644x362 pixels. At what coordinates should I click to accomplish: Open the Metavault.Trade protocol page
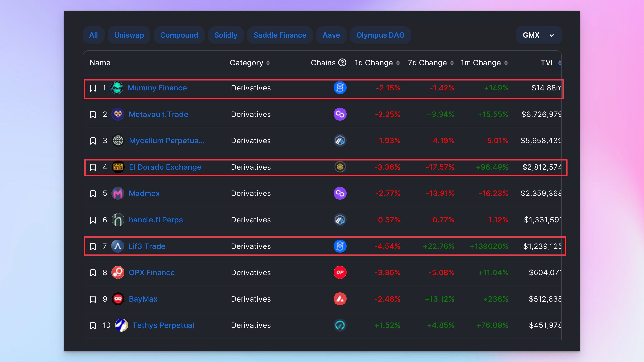point(158,115)
